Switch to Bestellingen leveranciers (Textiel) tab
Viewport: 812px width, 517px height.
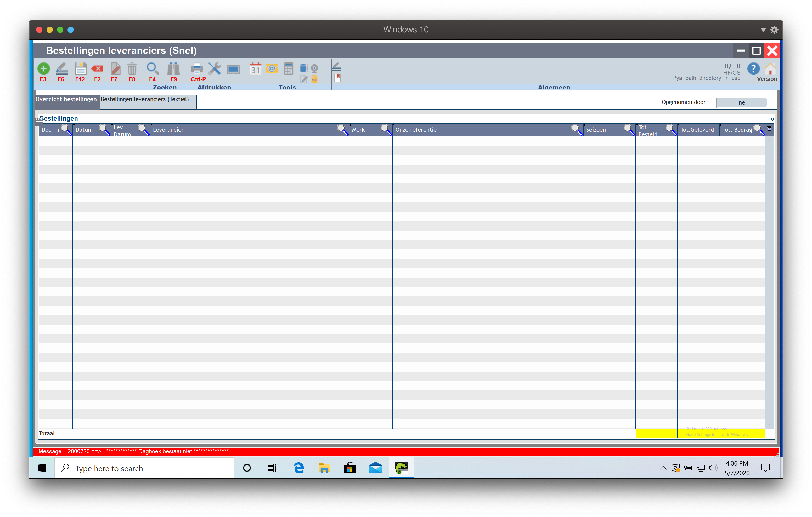pyautogui.click(x=145, y=99)
